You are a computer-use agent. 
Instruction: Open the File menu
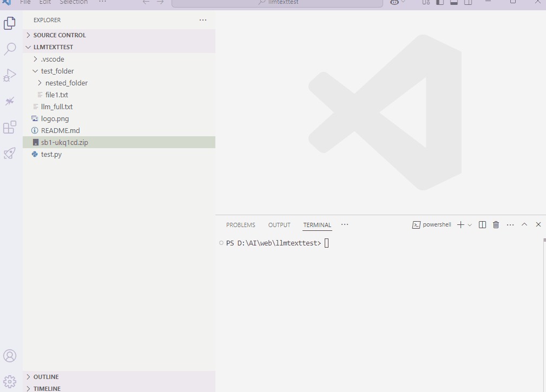point(25,3)
